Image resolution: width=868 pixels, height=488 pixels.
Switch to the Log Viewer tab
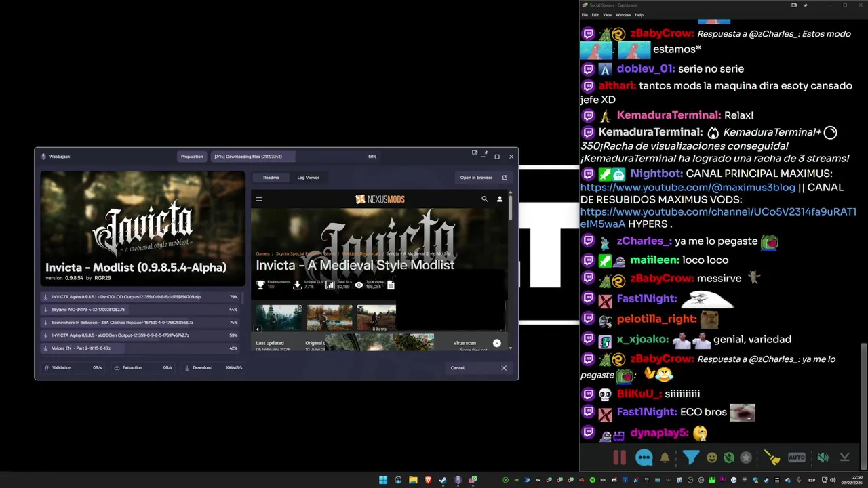coord(308,178)
